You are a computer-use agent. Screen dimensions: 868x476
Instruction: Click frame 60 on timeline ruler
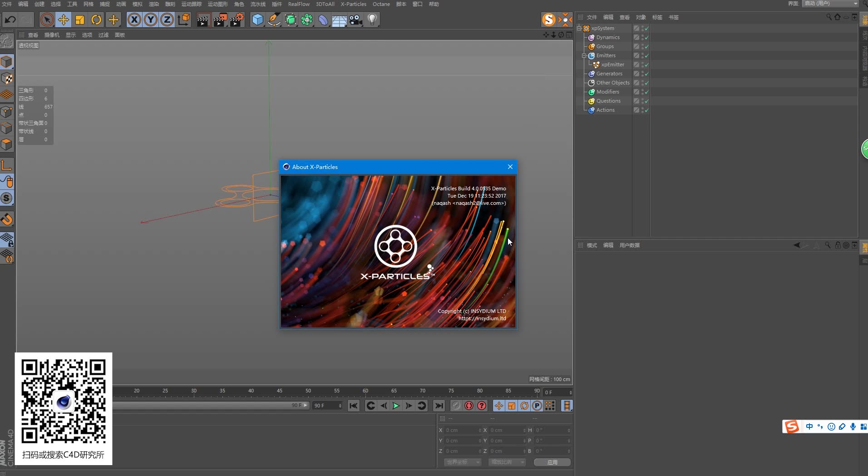pyautogui.click(x=365, y=391)
